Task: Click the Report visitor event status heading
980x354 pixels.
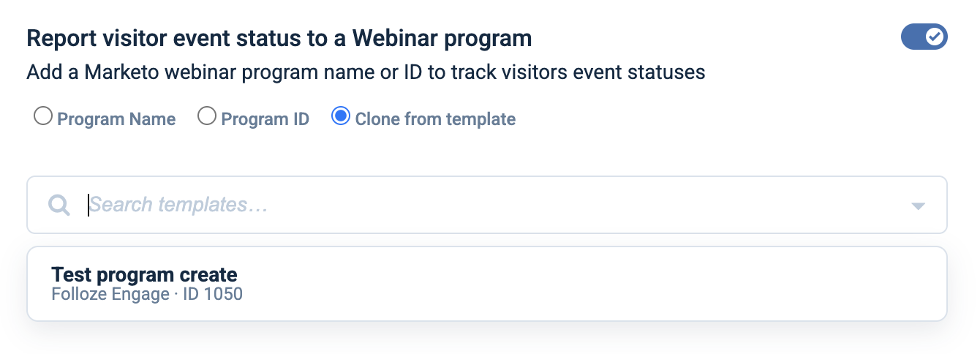Action: tap(279, 38)
